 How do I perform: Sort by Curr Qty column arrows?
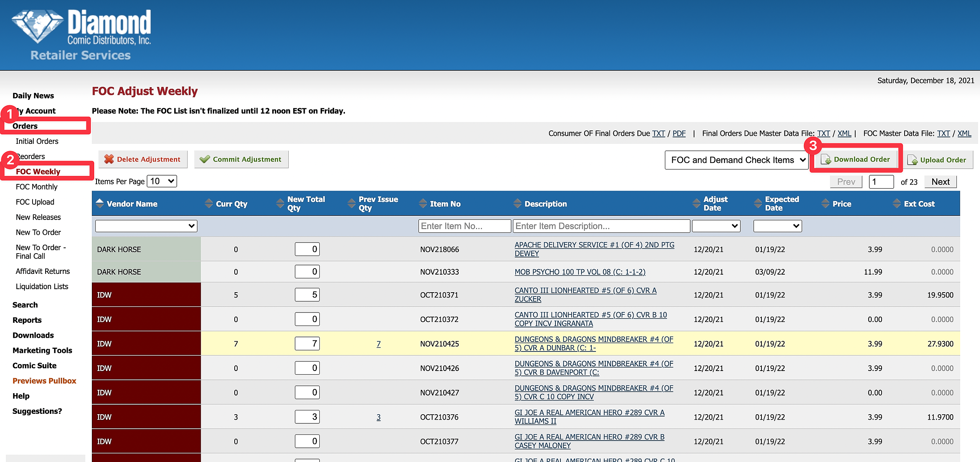[209, 203]
